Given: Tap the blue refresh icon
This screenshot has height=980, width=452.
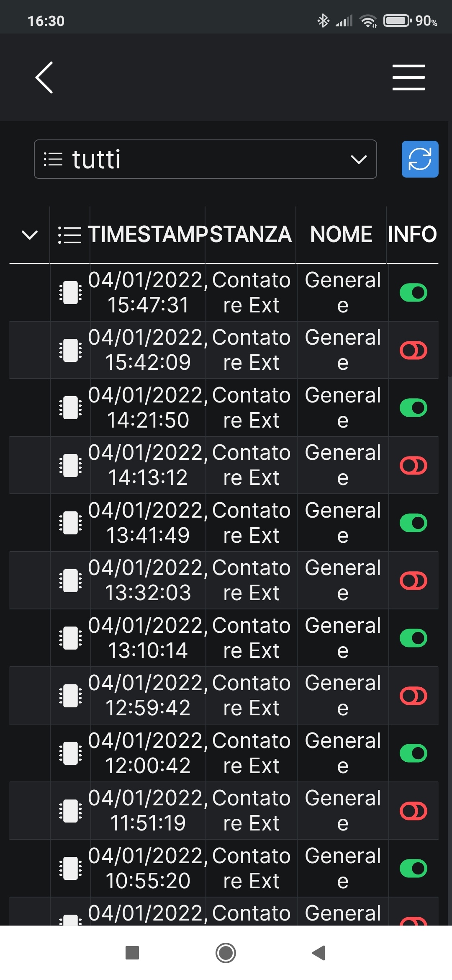Looking at the screenshot, I should [420, 159].
